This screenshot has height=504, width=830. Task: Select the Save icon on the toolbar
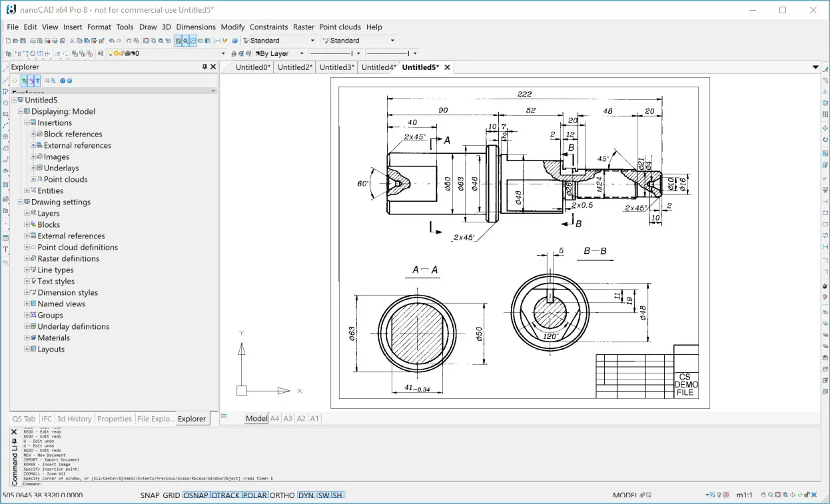22,40
